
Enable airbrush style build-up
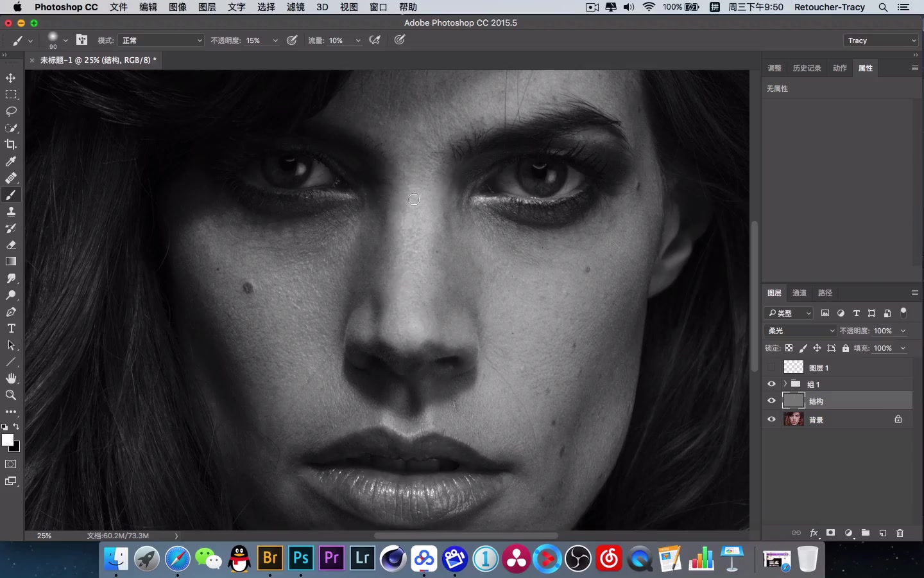coord(375,40)
